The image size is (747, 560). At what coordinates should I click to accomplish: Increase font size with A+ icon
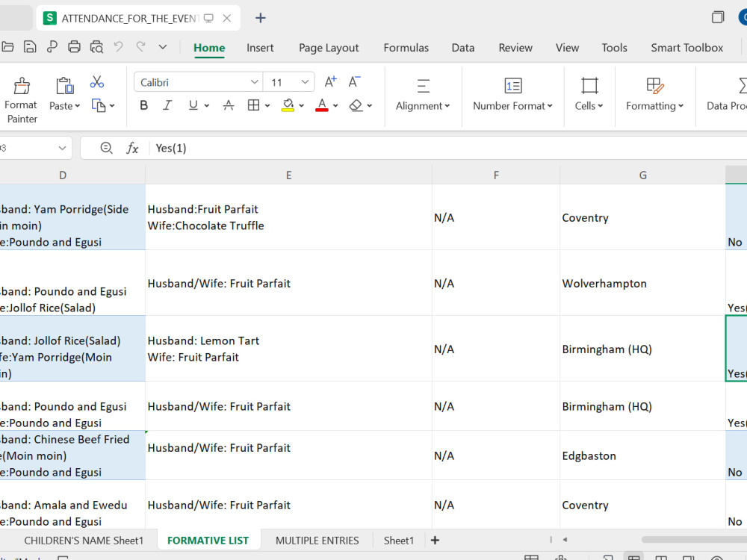(330, 82)
